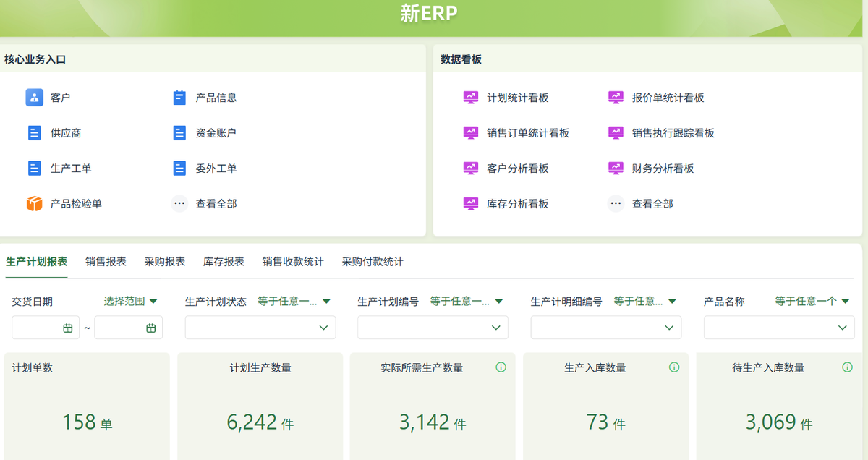
Task: Open the 产品信息 entry
Action: [179, 97]
